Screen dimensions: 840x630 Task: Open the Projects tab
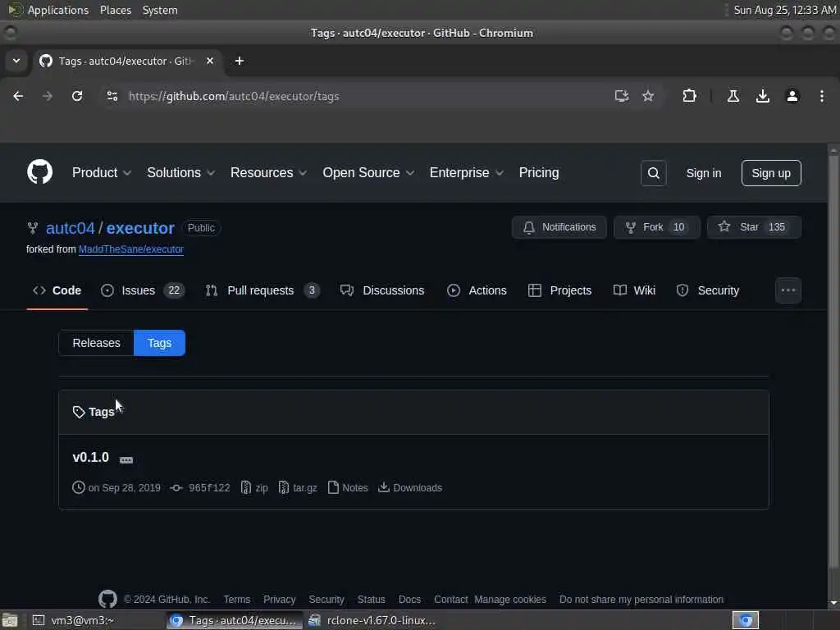(559, 290)
